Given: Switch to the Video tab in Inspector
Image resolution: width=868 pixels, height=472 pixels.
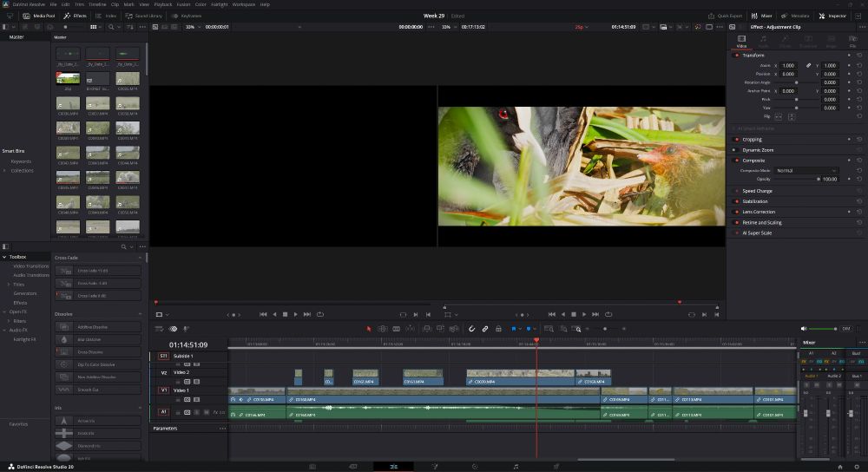Looking at the screenshot, I should point(741,41).
